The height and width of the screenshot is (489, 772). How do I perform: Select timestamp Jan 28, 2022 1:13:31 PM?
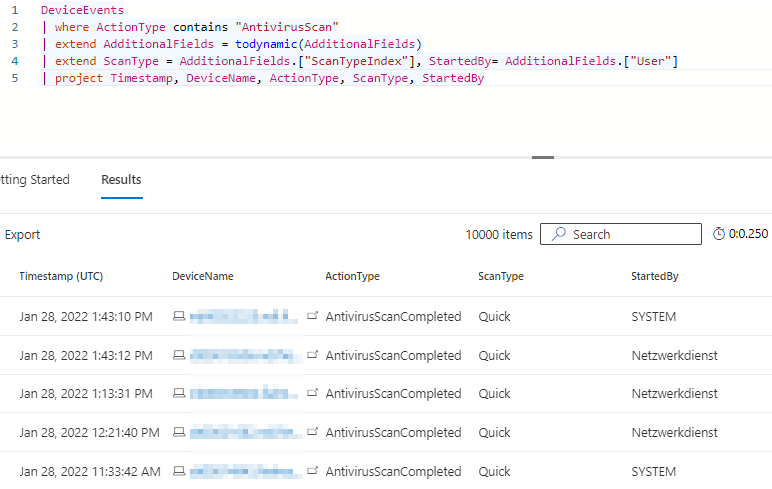(x=86, y=393)
